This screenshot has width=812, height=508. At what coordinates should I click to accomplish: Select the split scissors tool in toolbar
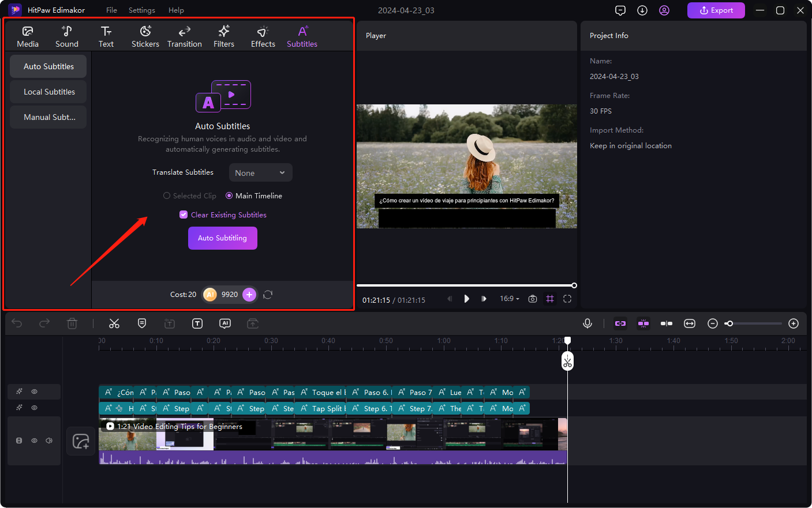click(x=114, y=323)
